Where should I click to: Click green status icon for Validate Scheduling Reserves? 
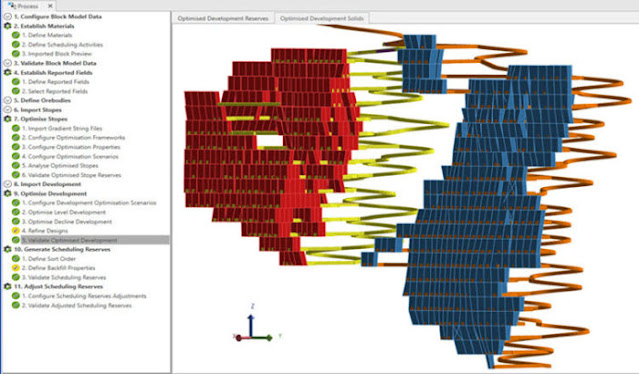(x=16, y=277)
